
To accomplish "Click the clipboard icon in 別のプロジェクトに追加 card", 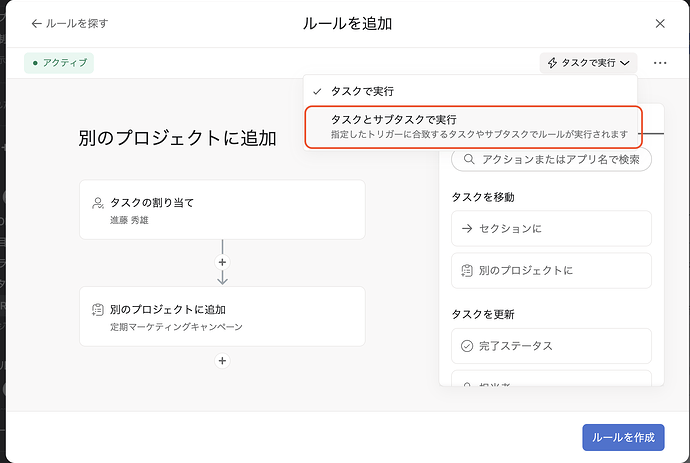I will [x=98, y=310].
